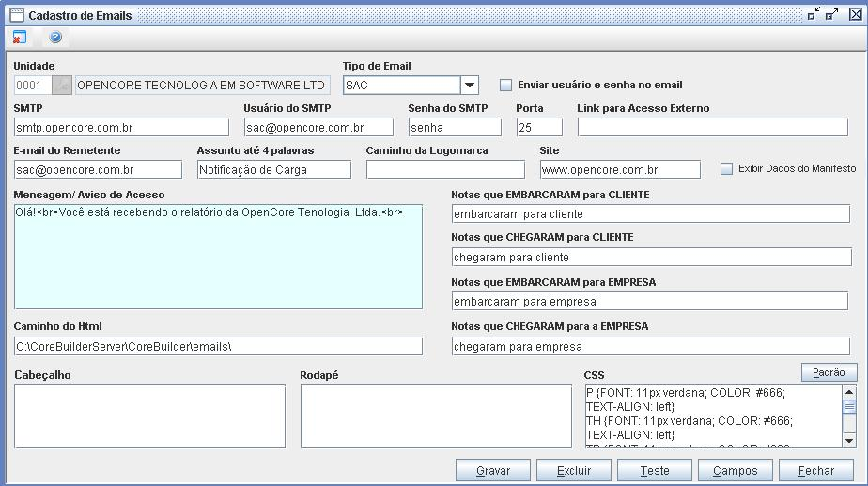This screenshot has height=486, width=868.
Task: Click the Tipo de Email SAC value box
Action: 402,85
